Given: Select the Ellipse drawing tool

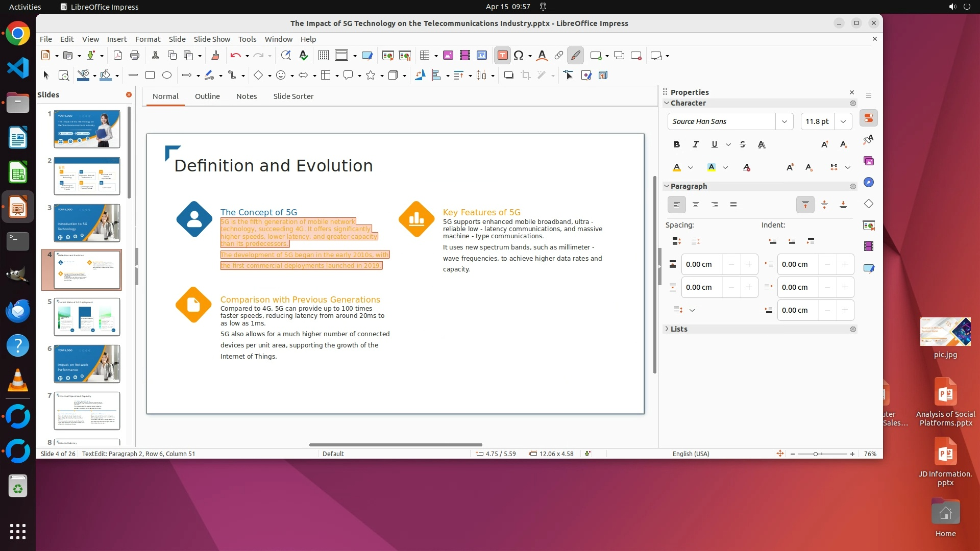Looking at the screenshot, I should point(166,76).
